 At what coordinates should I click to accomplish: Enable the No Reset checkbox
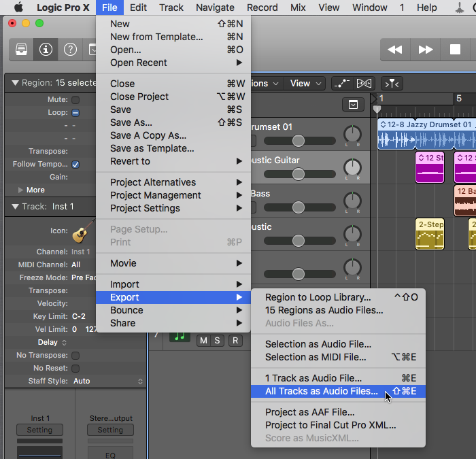point(75,369)
